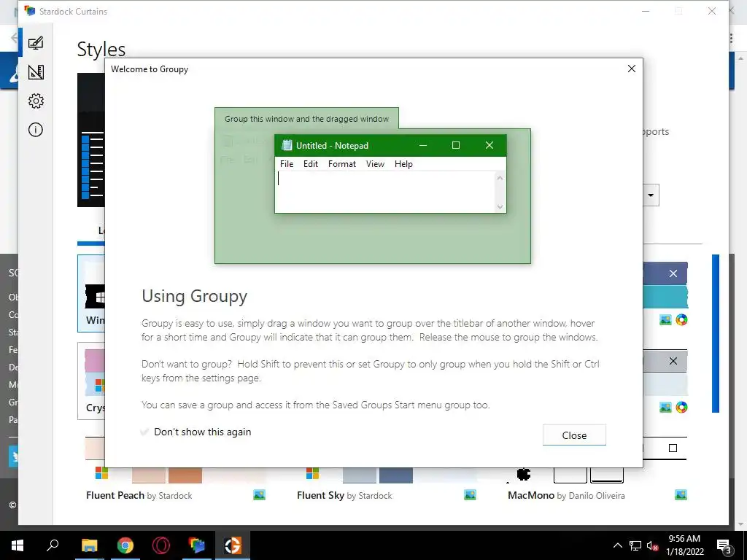Click the blue scrollbar in Curtains styles list
The height and width of the screenshot is (560, 747).
click(716, 333)
